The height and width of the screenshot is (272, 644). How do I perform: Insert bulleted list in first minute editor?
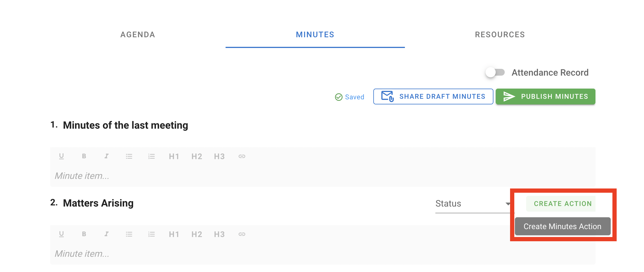[x=129, y=156]
